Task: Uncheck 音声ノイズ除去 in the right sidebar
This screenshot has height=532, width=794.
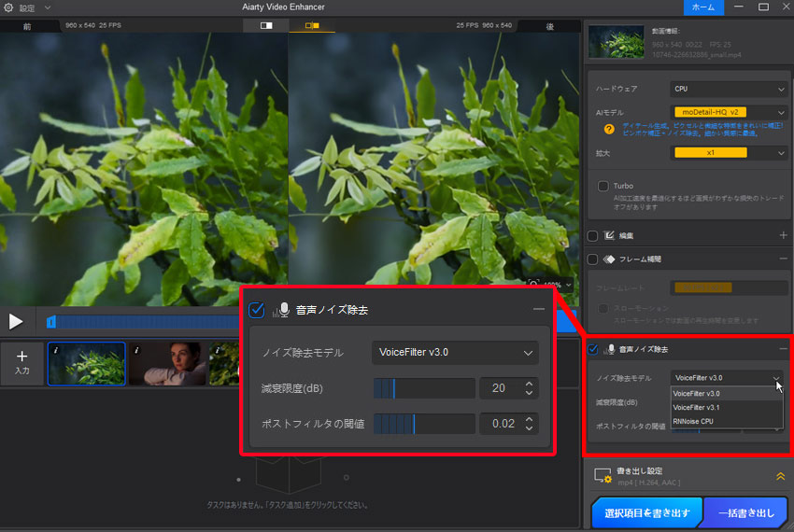Action: (x=593, y=349)
